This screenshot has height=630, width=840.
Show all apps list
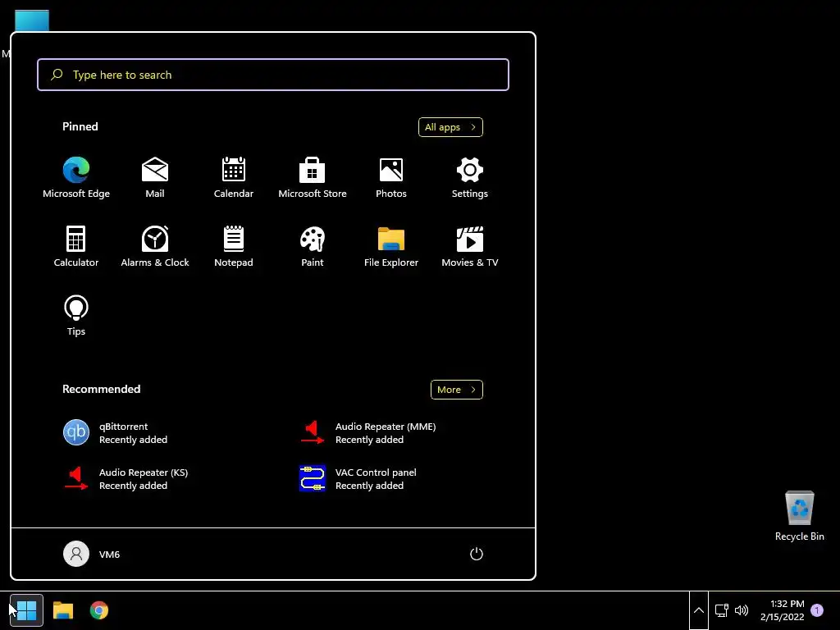click(450, 127)
